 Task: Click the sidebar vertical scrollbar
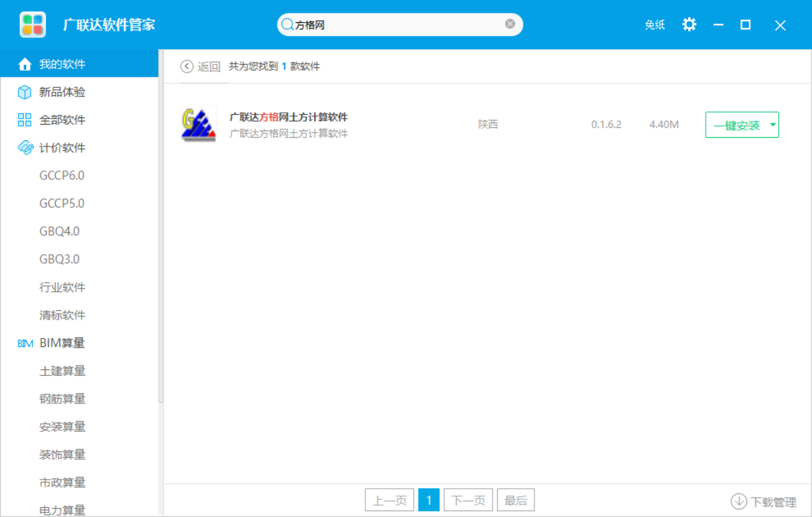161,226
